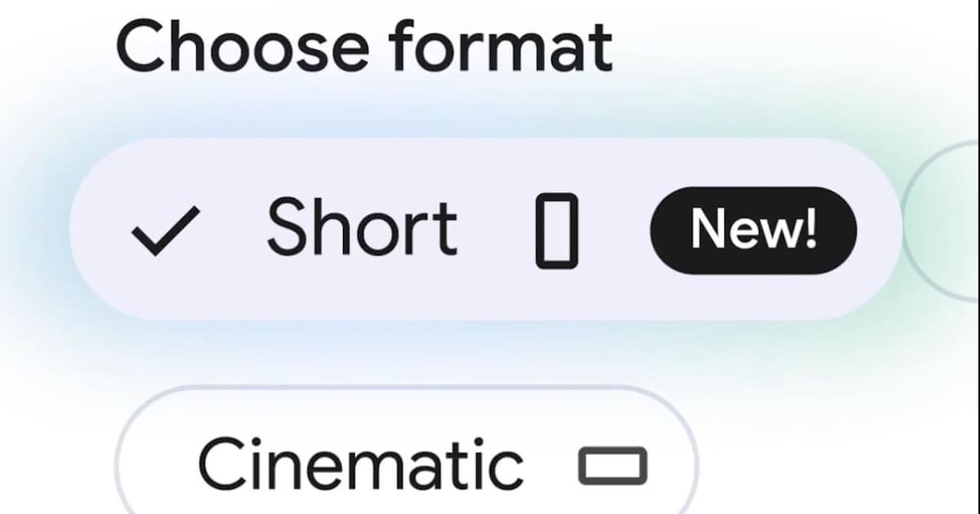Toggle the Short format selection
980x514 pixels.
pos(486,229)
